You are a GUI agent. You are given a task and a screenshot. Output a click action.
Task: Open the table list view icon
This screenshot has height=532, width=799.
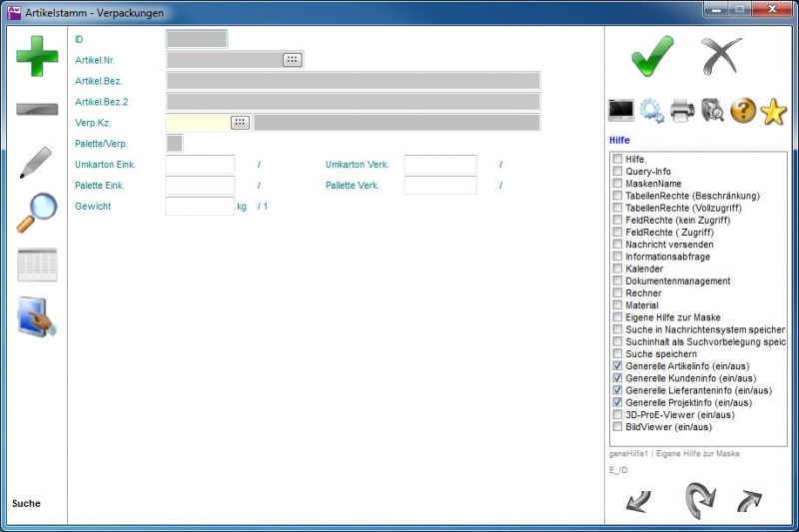37,265
